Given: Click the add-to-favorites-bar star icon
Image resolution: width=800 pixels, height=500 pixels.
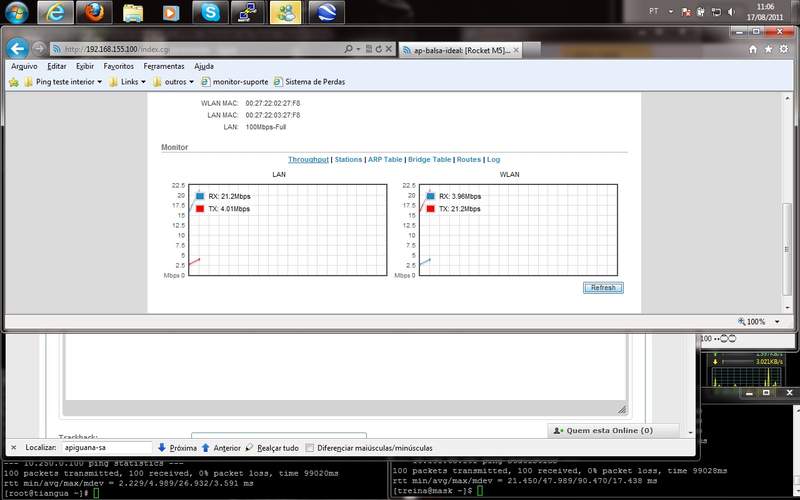Looking at the screenshot, I should pyautogui.click(x=14, y=82).
